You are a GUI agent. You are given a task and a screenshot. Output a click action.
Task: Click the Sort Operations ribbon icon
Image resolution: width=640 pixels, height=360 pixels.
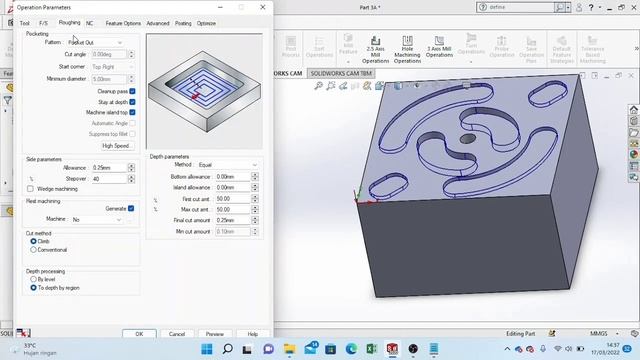[319, 47]
